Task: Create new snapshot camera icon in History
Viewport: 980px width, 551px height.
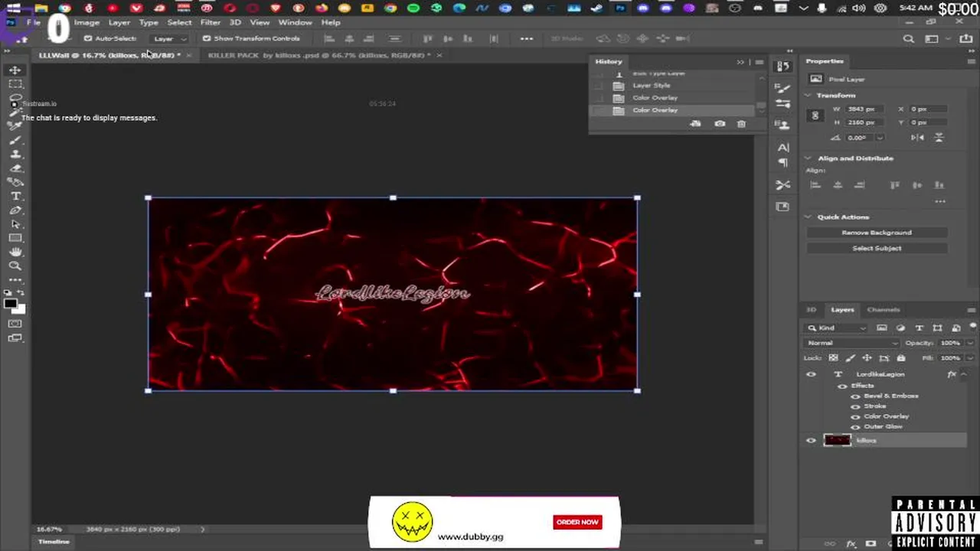Action: [720, 123]
